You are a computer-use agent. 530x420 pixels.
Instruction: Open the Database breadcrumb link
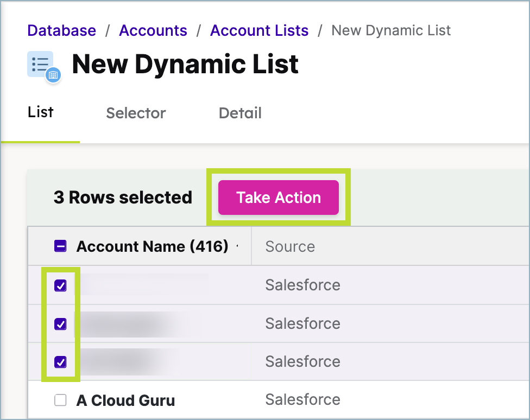(61, 30)
